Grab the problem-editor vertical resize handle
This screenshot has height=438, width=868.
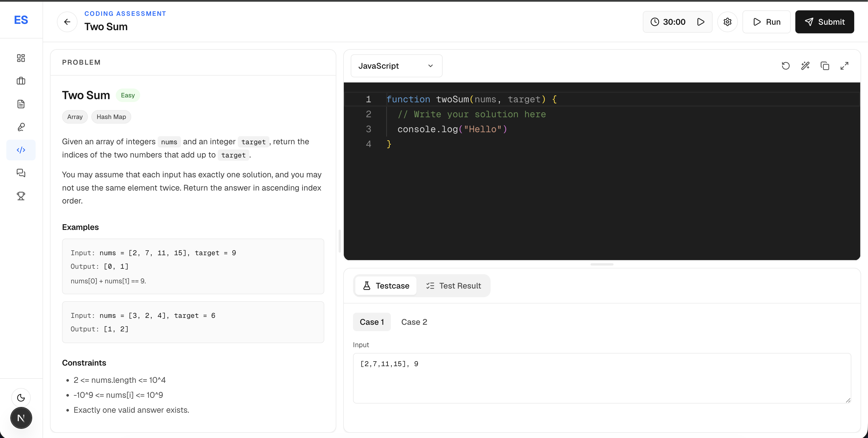[340, 241]
